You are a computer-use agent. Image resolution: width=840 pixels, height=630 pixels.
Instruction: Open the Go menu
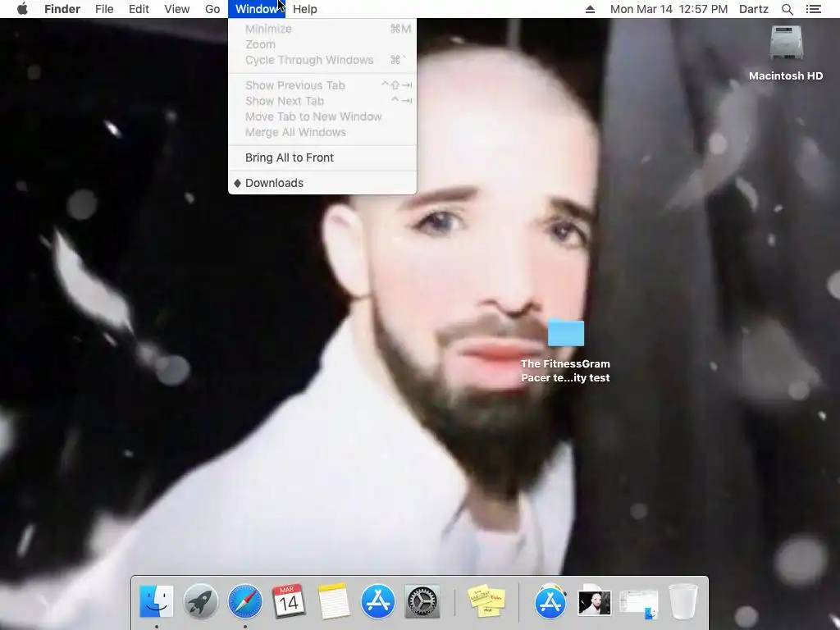[212, 9]
